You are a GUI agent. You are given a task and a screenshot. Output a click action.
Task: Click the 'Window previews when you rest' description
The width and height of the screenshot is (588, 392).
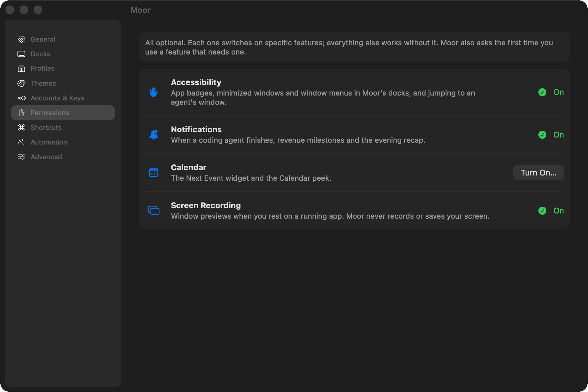coord(330,216)
